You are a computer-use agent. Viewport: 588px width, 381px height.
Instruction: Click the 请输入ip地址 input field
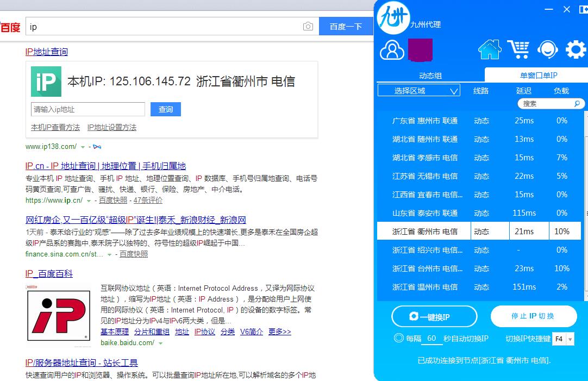pyautogui.click(x=87, y=109)
